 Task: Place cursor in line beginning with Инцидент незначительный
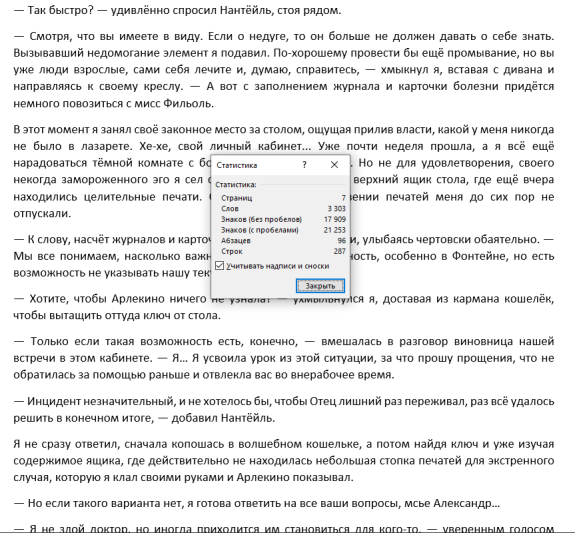point(283,401)
